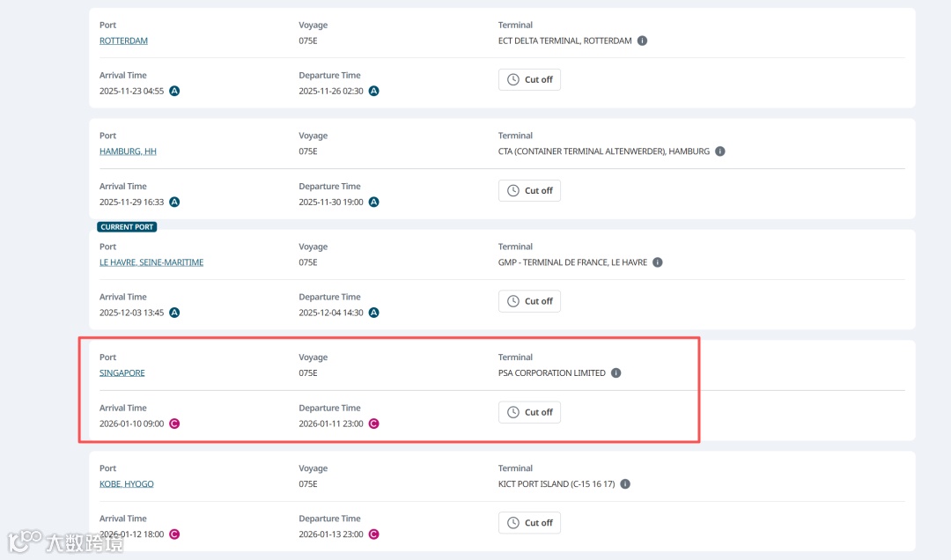Click the CURRENT PORT badge
This screenshot has width=951, height=560.
pos(127,227)
